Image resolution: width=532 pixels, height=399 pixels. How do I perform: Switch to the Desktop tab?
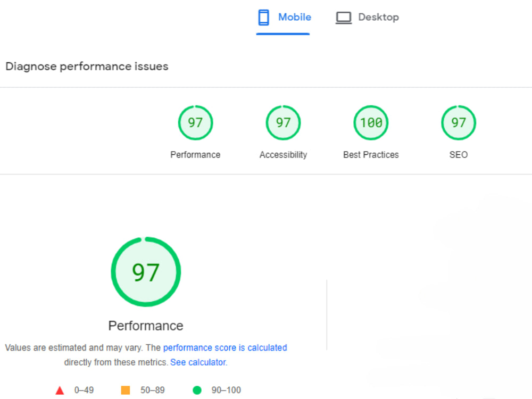pyautogui.click(x=367, y=18)
